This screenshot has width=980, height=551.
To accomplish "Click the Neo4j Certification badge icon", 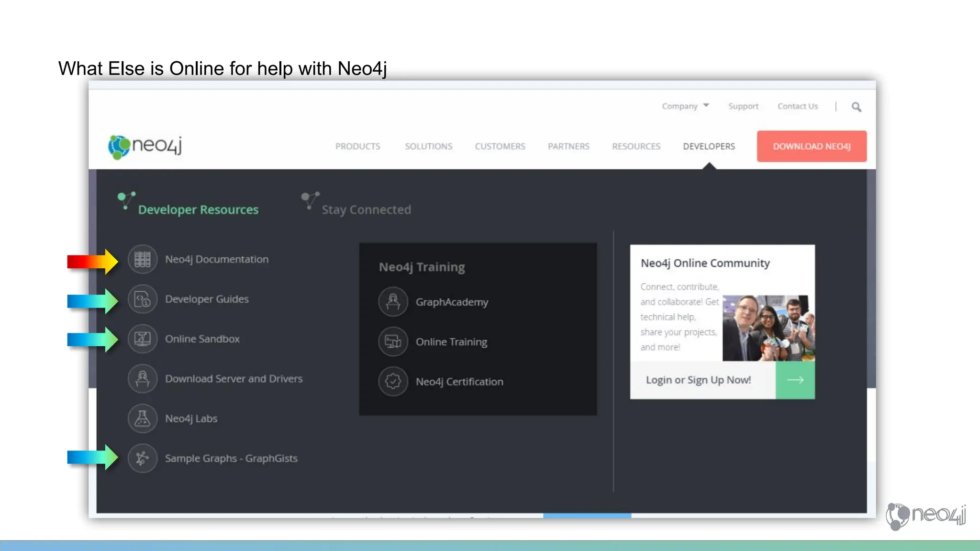I will [x=393, y=381].
